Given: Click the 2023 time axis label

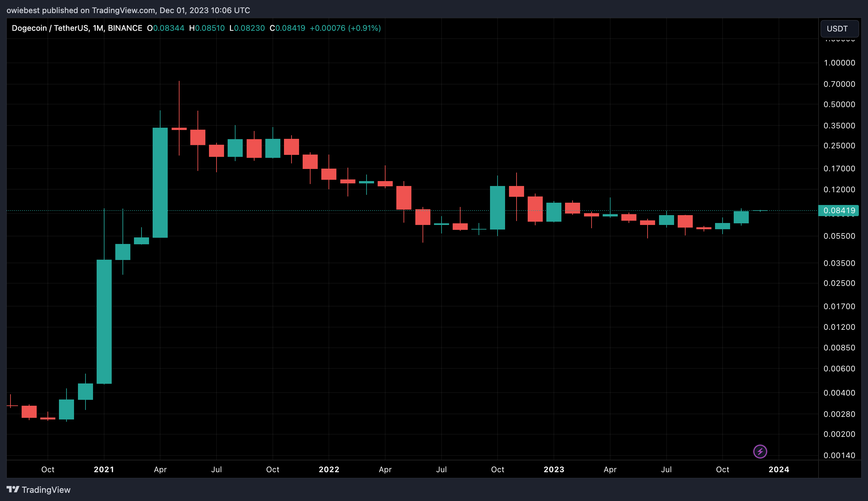Looking at the screenshot, I should tap(554, 469).
